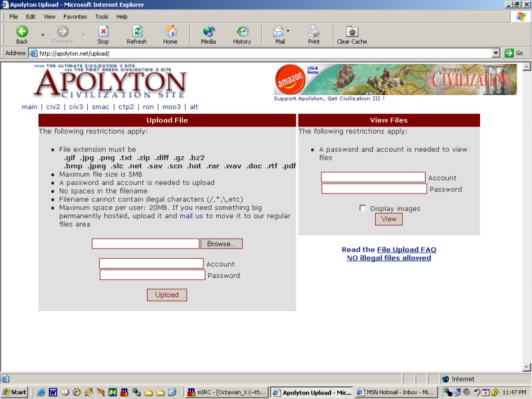Switch to the MSN Hotmail taskbar window
Image resolution: width=532 pixels, height=399 pixels.
tap(396, 392)
